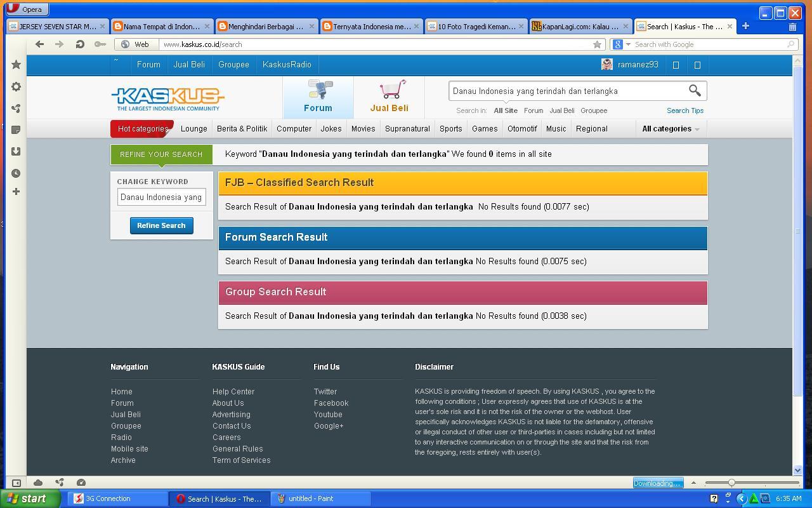Open the Lounge category
Image resolution: width=812 pixels, height=508 pixels.
pyautogui.click(x=193, y=128)
